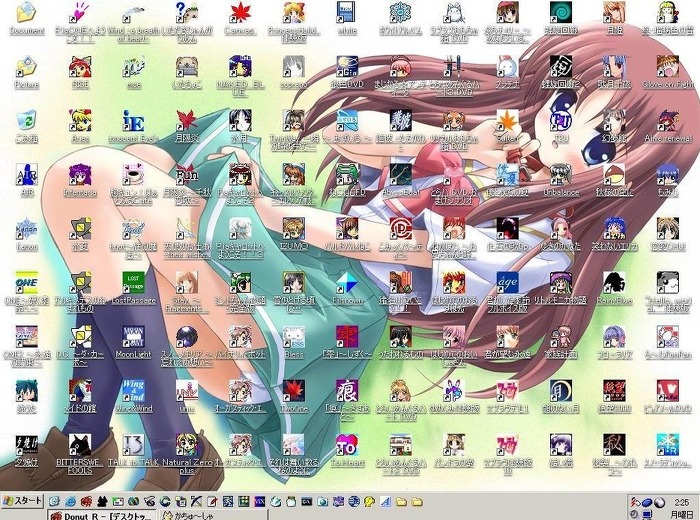Viewport: 700px width, 520px height.
Task: Open the ごみ箱 recycle bin
Action: [x=26, y=121]
